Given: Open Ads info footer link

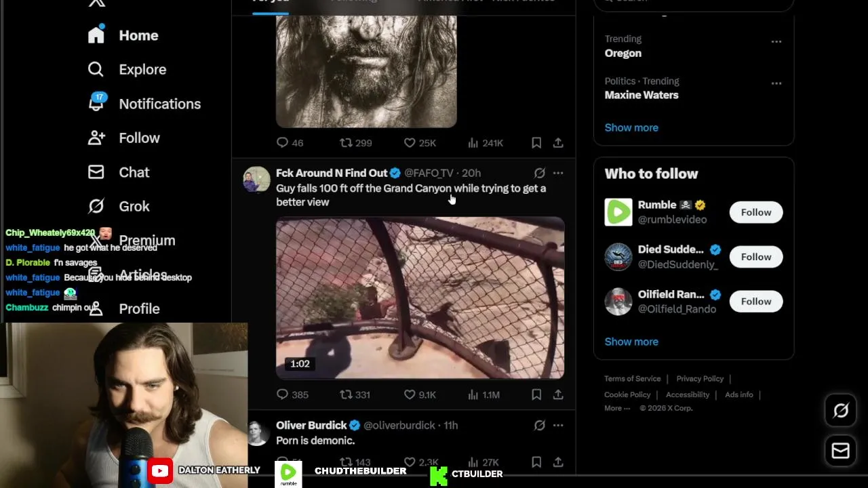Looking at the screenshot, I should (x=739, y=394).
